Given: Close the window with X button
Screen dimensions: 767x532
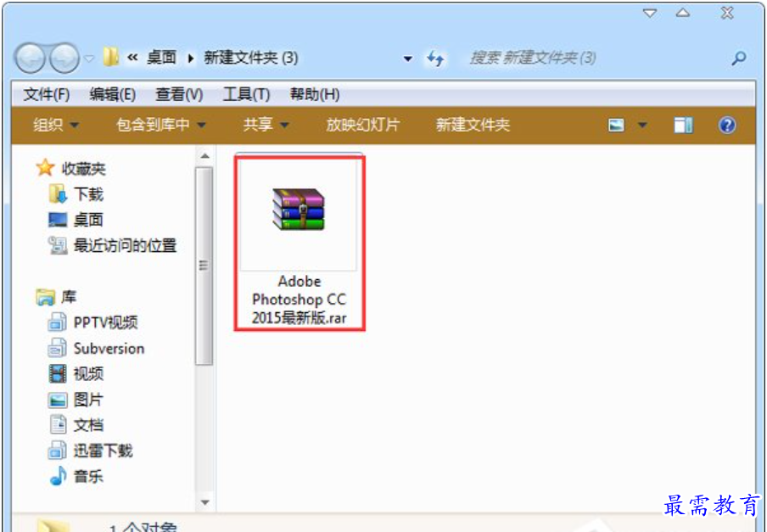Looking at the screenshot, I should (x=727, y=14).
